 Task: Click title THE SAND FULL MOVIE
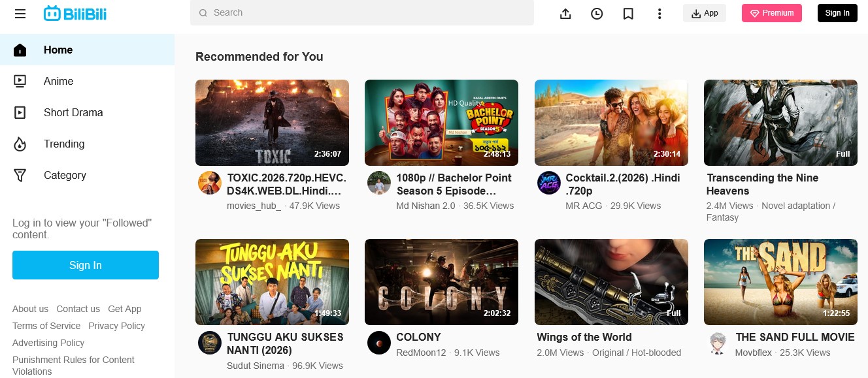(x=795, y=337)
